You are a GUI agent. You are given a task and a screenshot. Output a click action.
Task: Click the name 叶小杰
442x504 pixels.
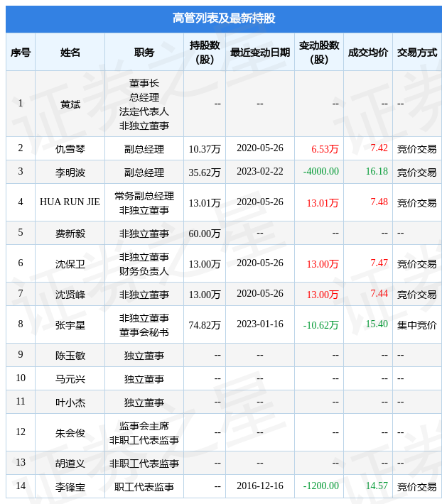pos(70,402)
